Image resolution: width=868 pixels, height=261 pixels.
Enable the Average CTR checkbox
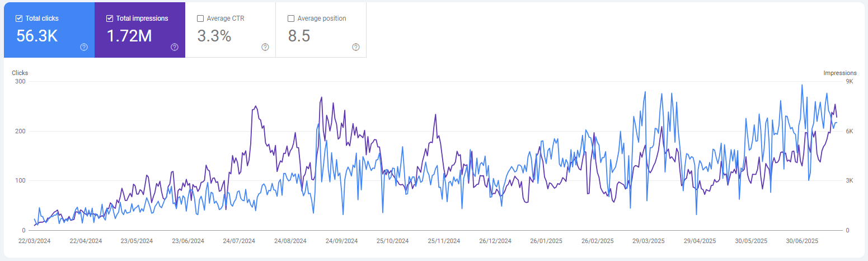click(200, 18)
